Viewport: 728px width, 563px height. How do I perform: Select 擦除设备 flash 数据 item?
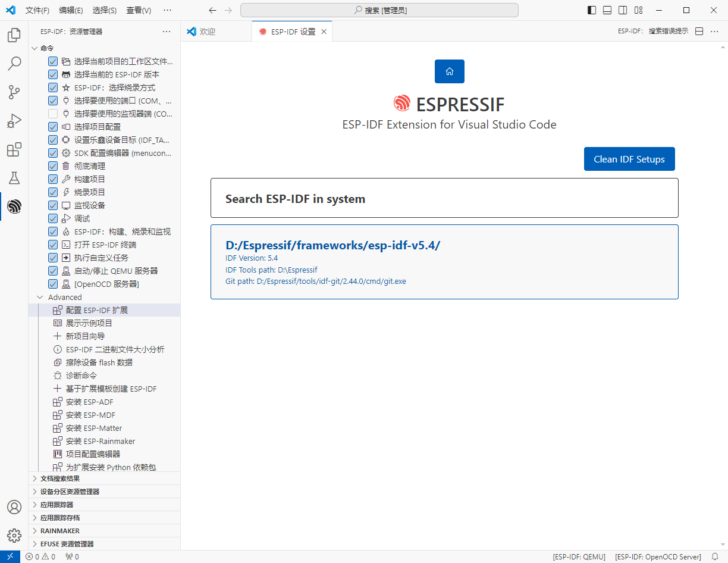pyautogui.click(x=104, y=362)
